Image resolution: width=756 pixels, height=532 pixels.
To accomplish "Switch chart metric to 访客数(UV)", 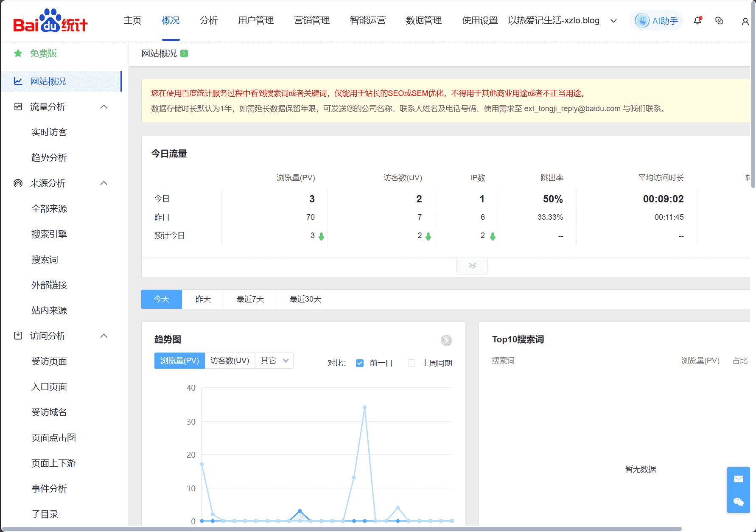I will pos(230,360).
